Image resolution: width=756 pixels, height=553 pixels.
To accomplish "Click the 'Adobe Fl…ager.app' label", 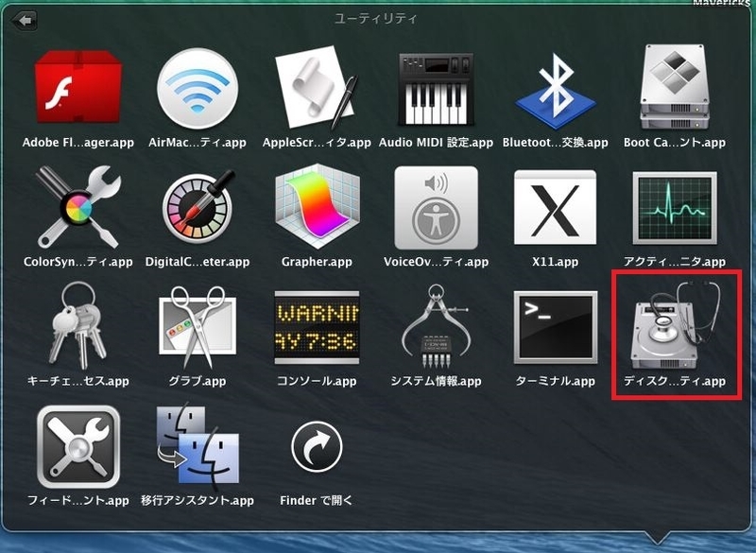I will 77,143.
